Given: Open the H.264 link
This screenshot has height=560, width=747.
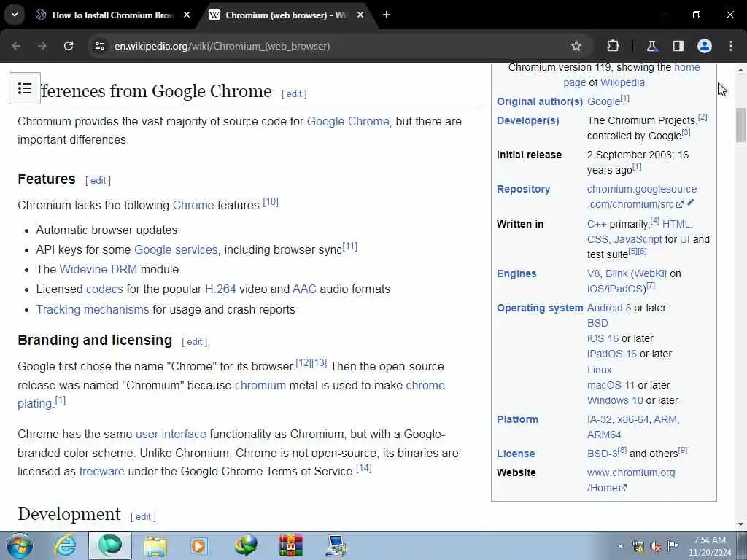Looking at the screenshot, I should click(x=220, y=289).
